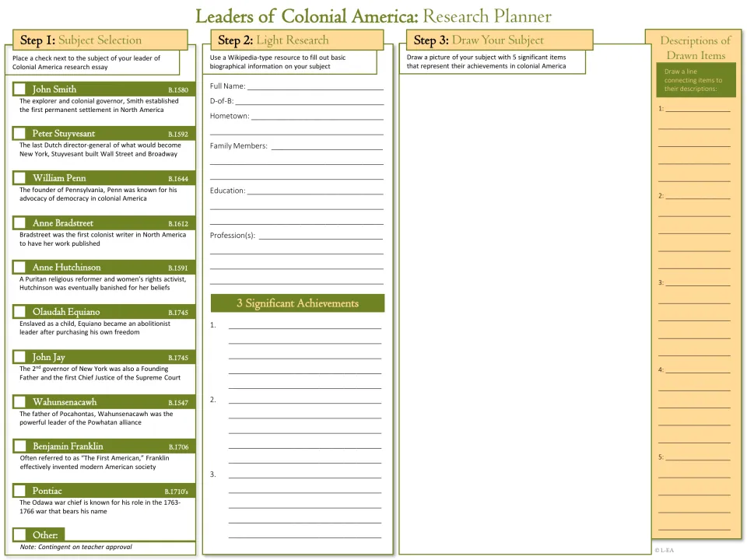This screenshot has width=747, height=560.
Task: Click the Place a check instruction text
Action: [86, 62]
